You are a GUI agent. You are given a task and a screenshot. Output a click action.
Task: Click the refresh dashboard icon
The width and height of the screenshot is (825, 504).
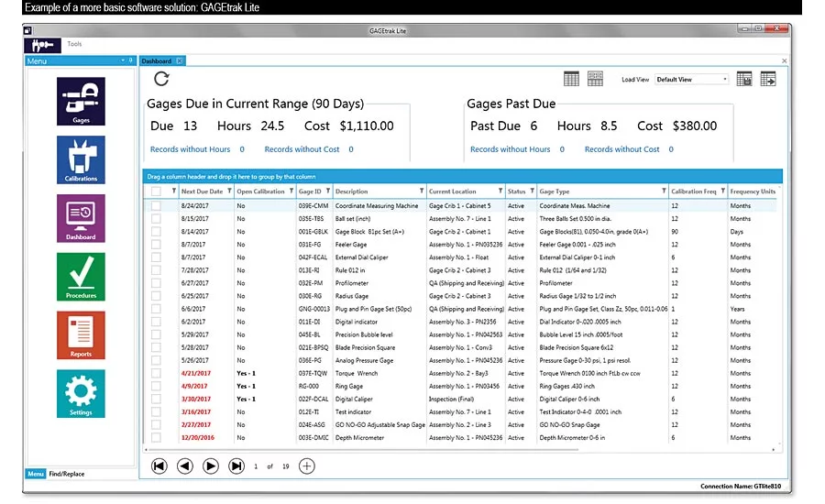click(x=161, y=79)
